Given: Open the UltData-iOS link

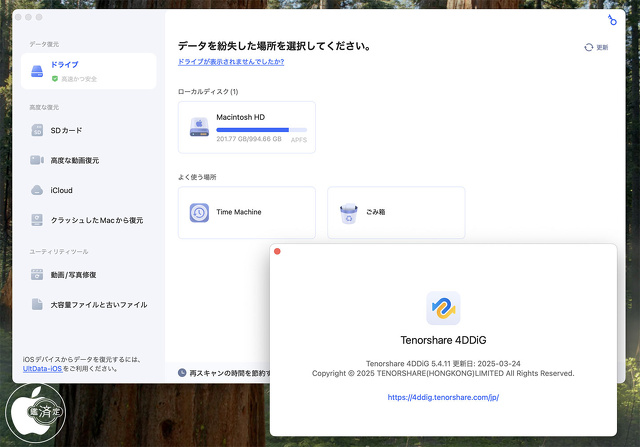Looking at the screenshot, I should pyautogui.click(x=42, y=369).
